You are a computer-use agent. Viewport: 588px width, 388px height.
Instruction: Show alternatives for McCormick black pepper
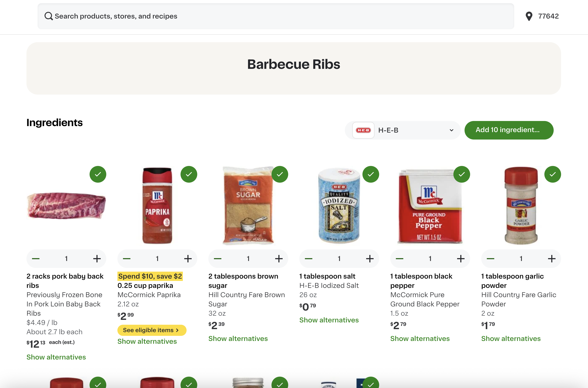click(420, 338)
